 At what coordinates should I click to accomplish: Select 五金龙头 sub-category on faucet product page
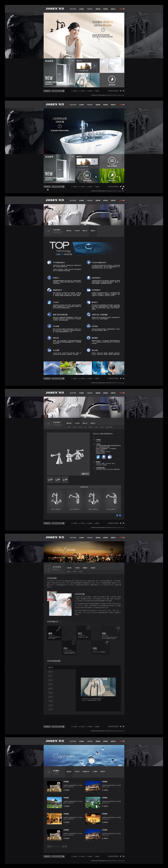[75, 427]
